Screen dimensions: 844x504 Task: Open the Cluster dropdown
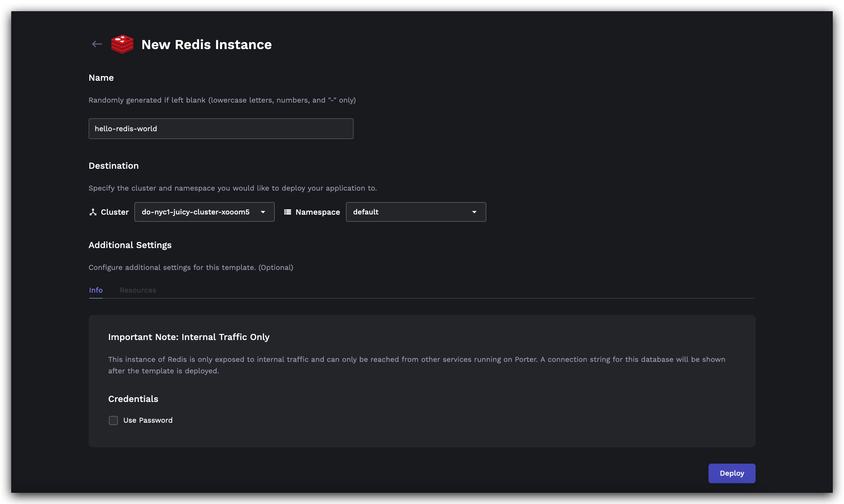[204, 212]
